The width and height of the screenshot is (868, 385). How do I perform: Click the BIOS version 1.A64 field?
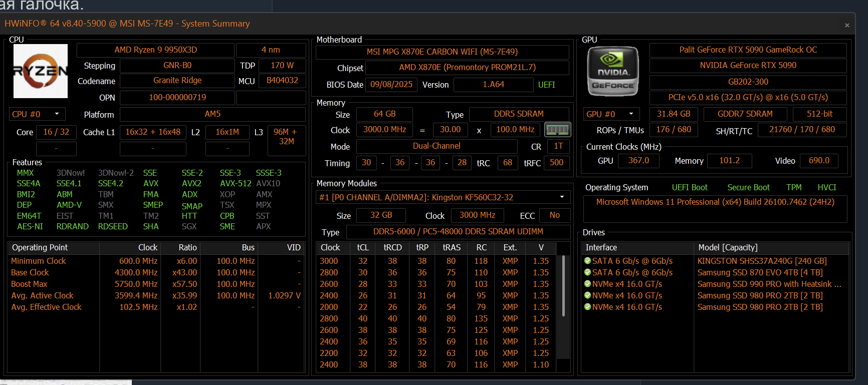point(493,85)
